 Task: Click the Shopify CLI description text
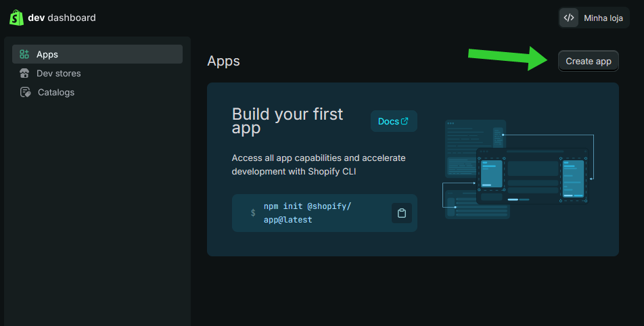click(x=318, y=164)
